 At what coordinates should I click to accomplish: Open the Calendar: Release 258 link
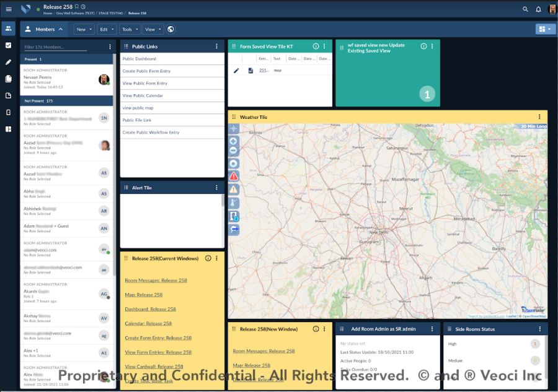[x=148, y=323]
